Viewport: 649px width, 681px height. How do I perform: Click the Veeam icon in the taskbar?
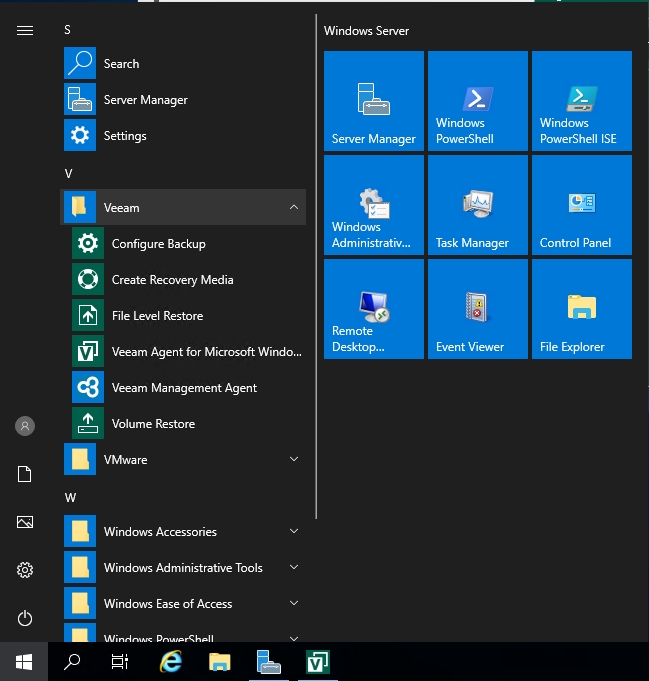tap(318, 661)
